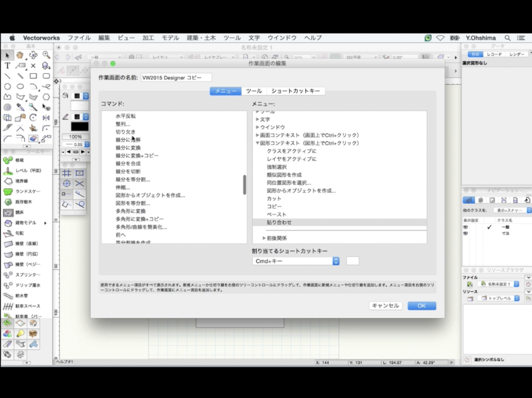Select the Spiral tool
The height and width of the screenshot is (398, 532).
click(7, 107)
